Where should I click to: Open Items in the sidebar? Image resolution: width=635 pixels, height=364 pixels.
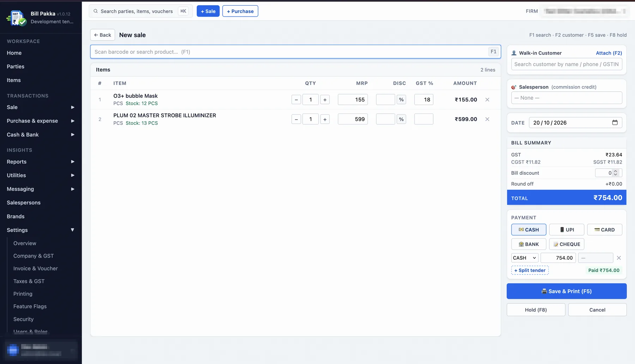tap(14, 80)
